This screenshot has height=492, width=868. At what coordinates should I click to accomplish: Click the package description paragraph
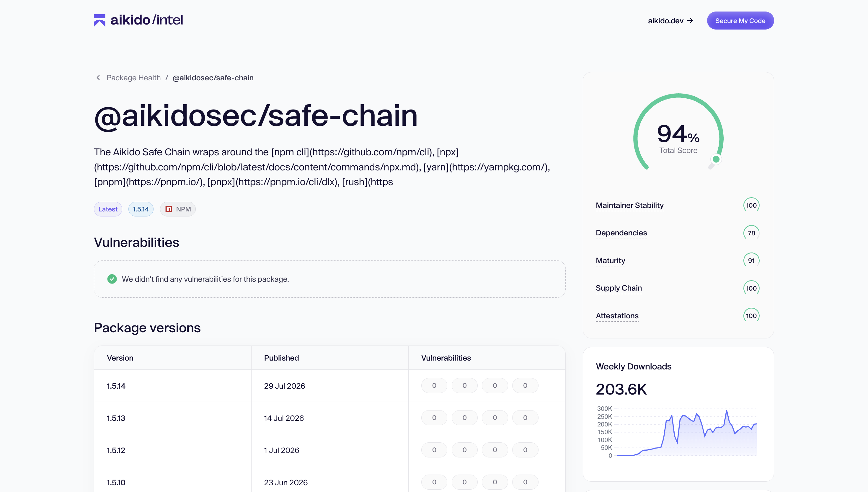[x=322, y=167]
